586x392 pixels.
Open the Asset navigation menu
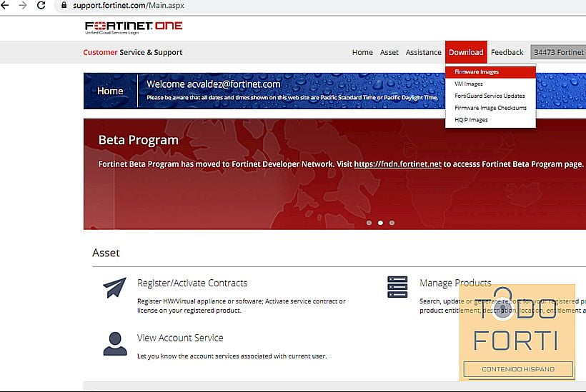389,52
